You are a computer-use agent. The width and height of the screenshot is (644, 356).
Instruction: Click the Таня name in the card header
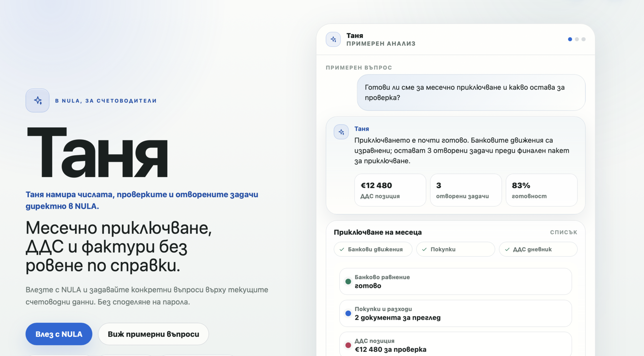355,36
